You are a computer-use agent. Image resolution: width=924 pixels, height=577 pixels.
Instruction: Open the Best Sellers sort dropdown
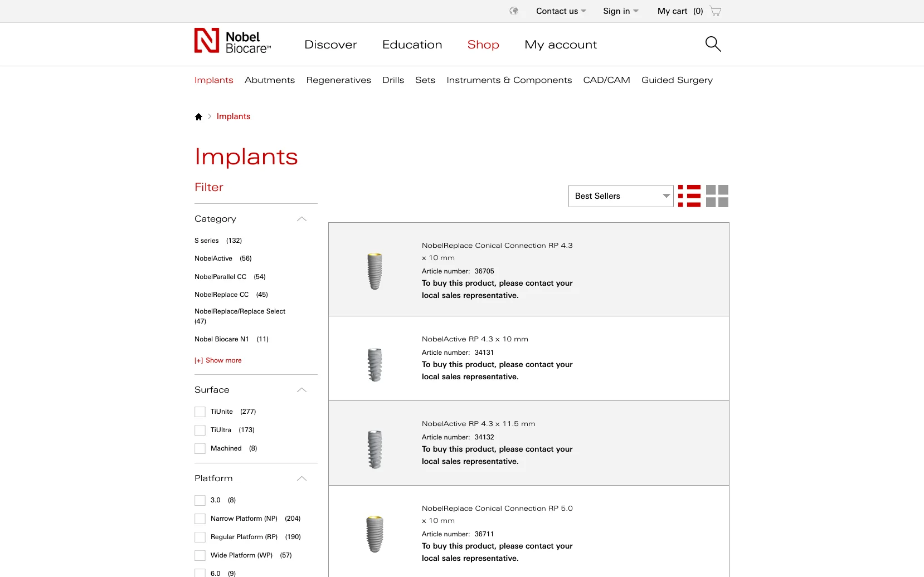click(621, 196)
